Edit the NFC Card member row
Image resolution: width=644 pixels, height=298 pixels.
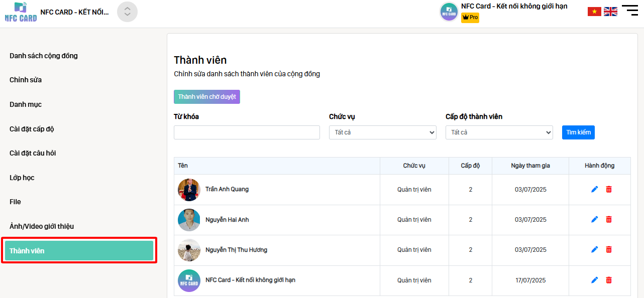click(594, 280)
